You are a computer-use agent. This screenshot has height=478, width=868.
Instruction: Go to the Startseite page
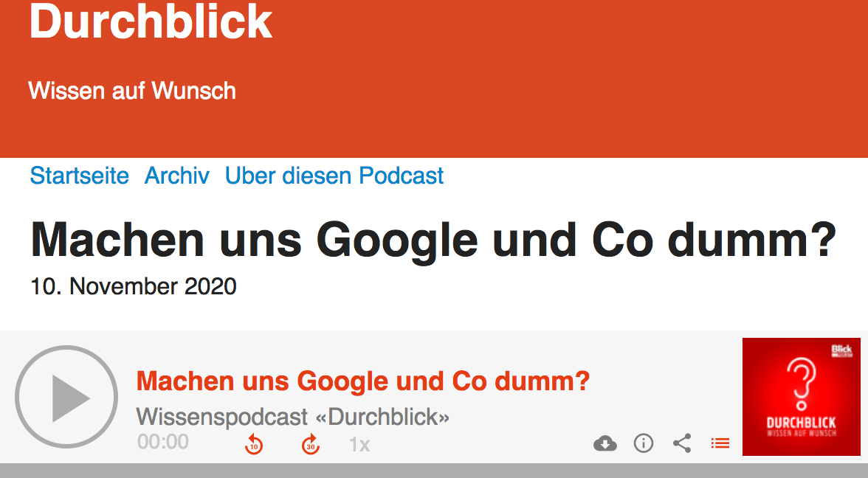(x=80, y=176)
